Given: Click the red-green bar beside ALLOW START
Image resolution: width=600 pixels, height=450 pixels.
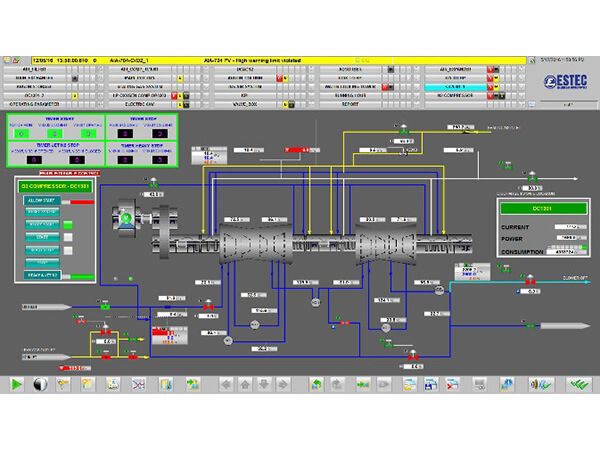Looking at the screenshot, I should [78, 202].
